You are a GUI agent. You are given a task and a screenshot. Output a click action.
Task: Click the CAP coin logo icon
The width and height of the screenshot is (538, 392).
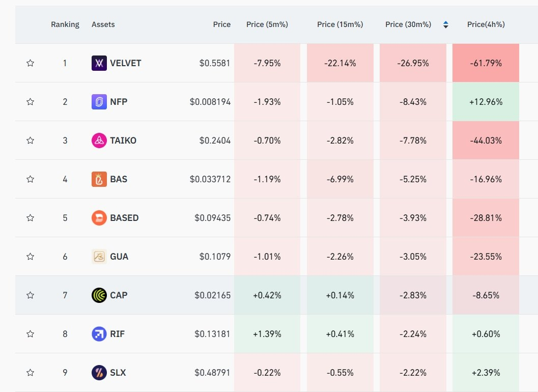99,295
